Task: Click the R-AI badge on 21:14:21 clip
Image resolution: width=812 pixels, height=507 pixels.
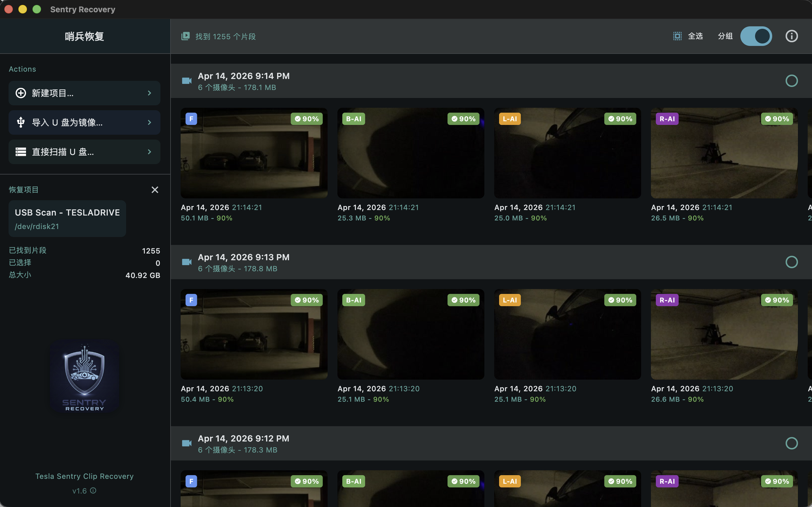Action: pyautogui.click(x=667, y=119)
